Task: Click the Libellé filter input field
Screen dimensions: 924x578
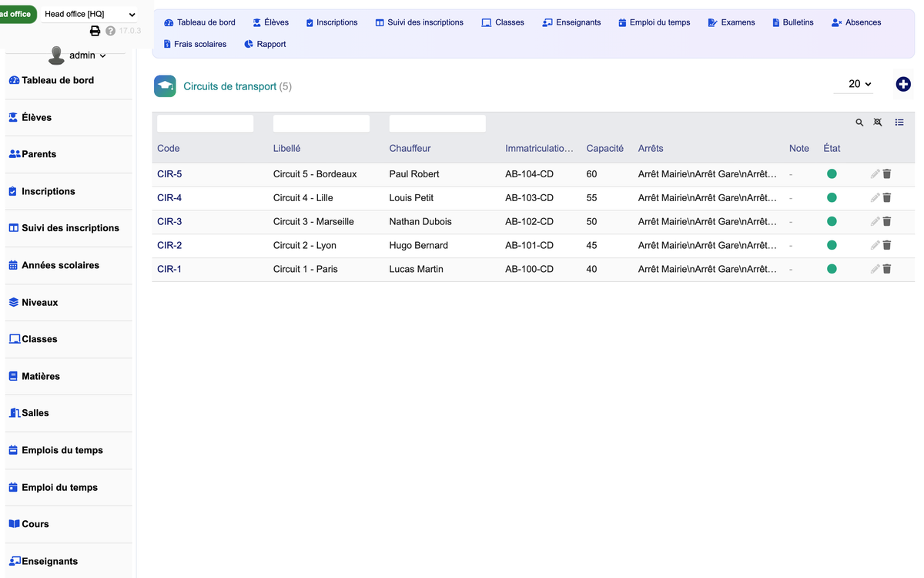Action: coord(321,123)
